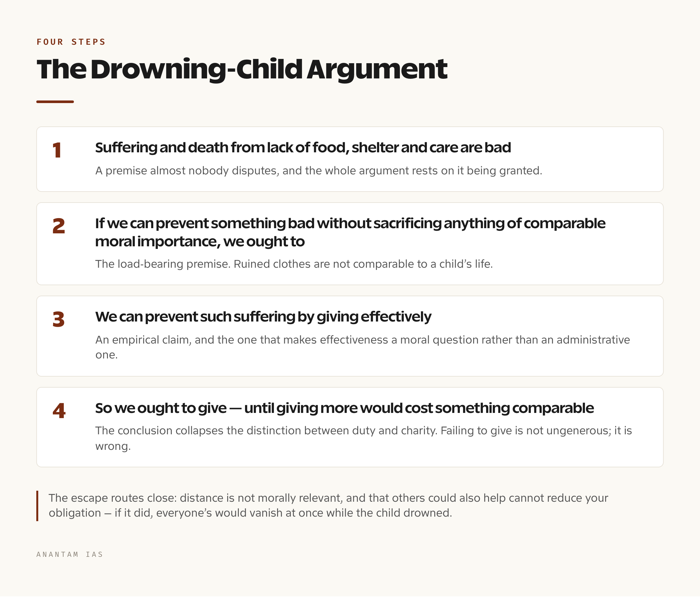This screenshot has height=597, width=700.
Task: Click the 'If we can prevent something bad' heading
Action: 350,232
